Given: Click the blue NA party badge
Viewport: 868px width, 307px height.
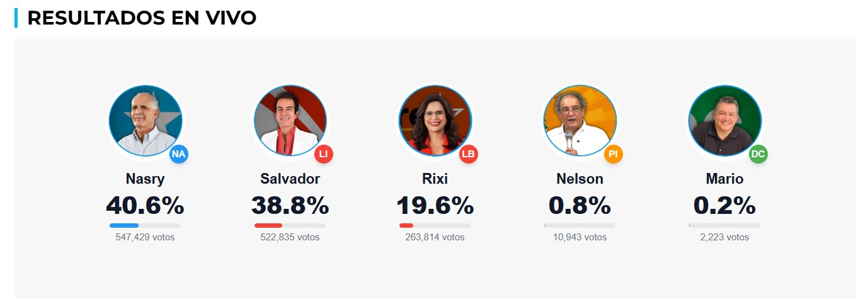Looking at the screenshot, I should click(179, 154).
